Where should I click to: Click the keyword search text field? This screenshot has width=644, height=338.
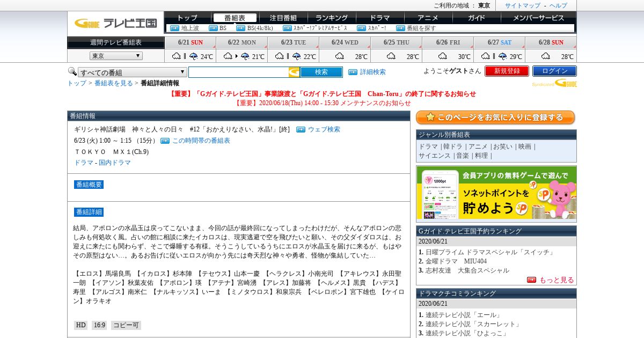tap(239, 72)
